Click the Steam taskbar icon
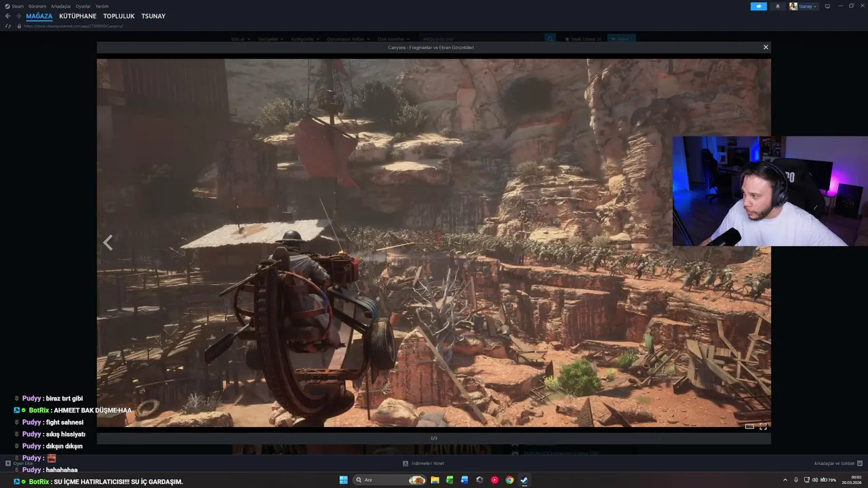Screen dimensions: 868x488 [x=524, y=480]
